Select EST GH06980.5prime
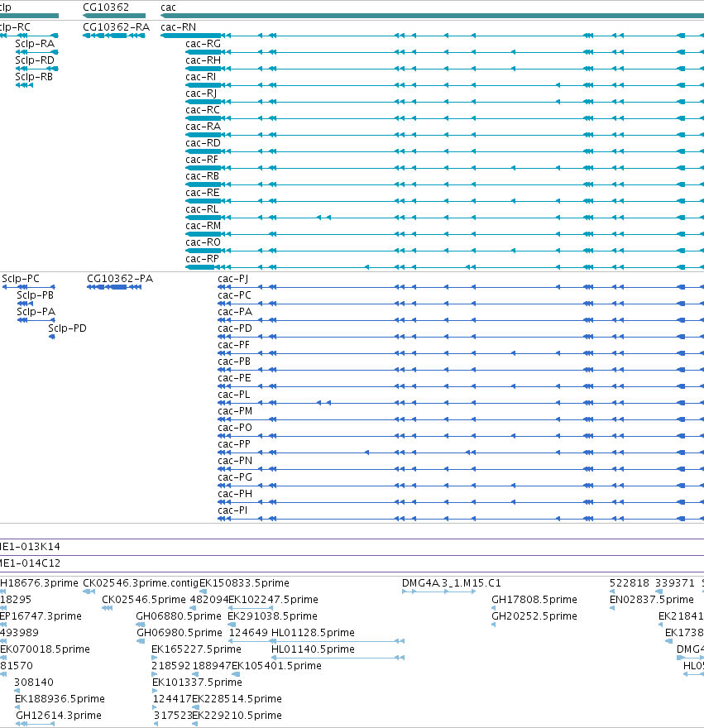This screenshot has width=704, height=728. [x=180, y=632]
